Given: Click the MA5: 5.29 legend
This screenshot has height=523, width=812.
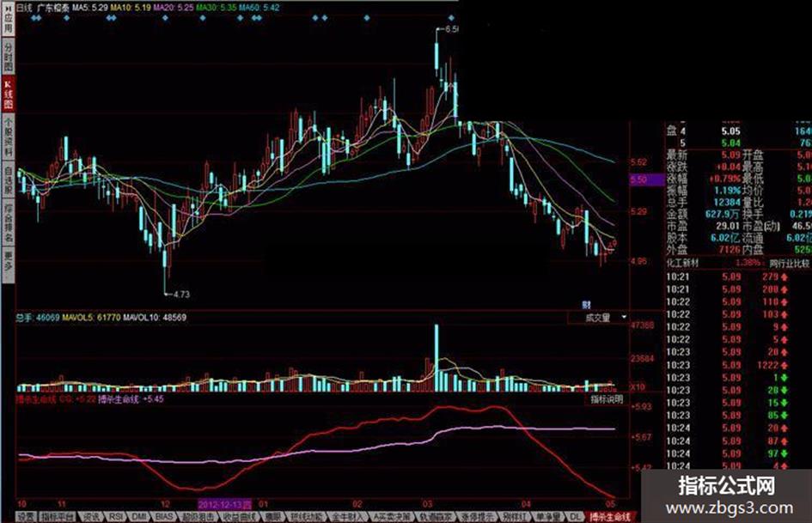Looking at the screenshot, I should 89,7.
